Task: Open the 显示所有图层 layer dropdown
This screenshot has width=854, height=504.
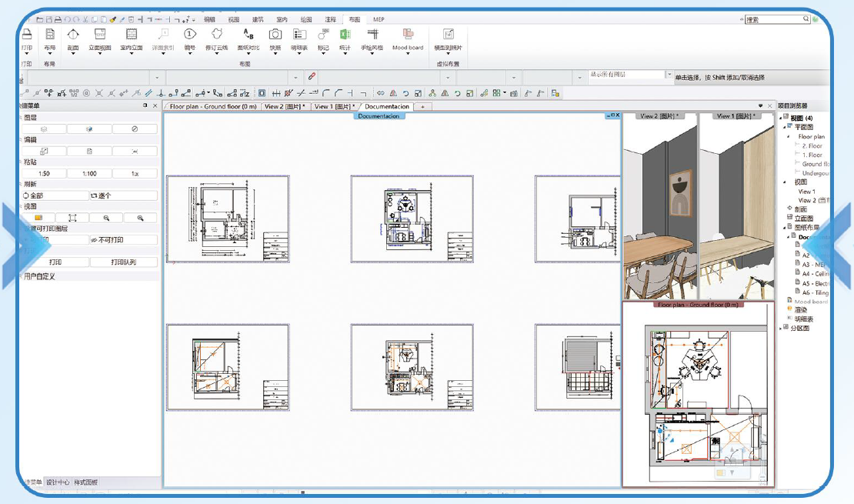Action: (x=669, y=75)
